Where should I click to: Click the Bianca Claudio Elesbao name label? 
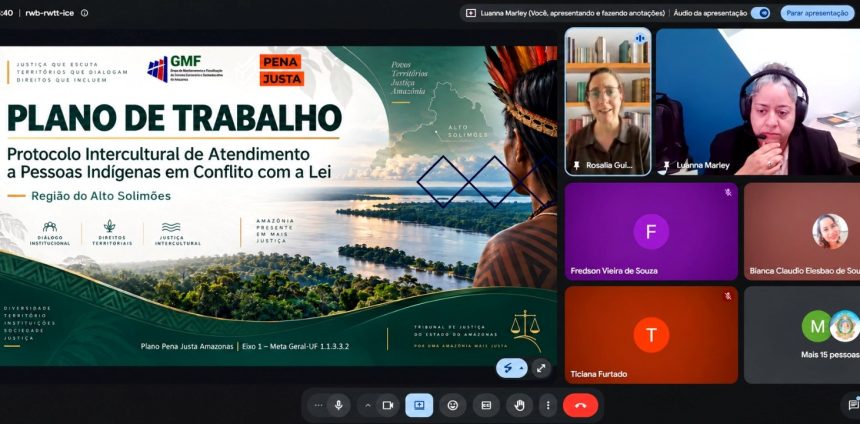pyautogui.click(x=805, y=271)
